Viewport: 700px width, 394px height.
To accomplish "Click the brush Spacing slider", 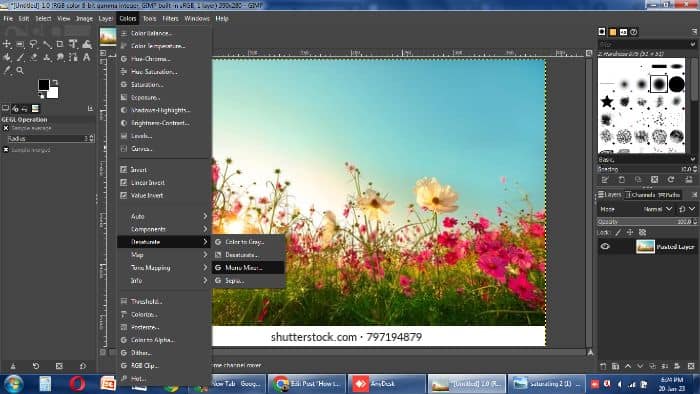I will (647, 169).
